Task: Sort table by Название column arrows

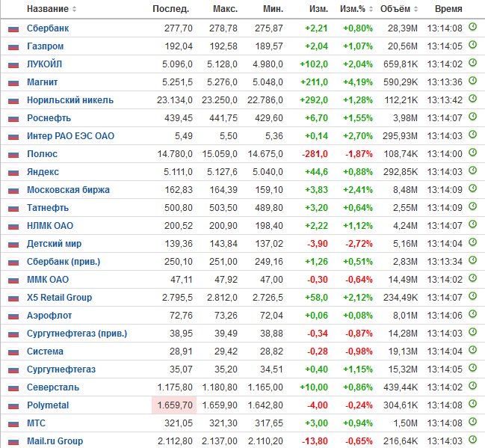Action: (74, 9)
